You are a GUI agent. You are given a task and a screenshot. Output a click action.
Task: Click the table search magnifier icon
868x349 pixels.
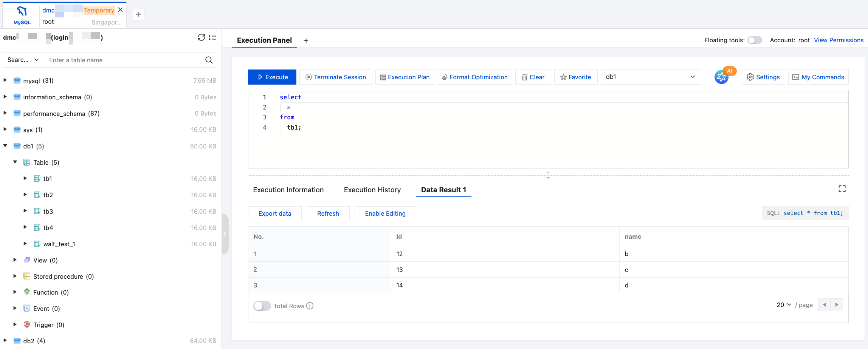tap(209, 60)
